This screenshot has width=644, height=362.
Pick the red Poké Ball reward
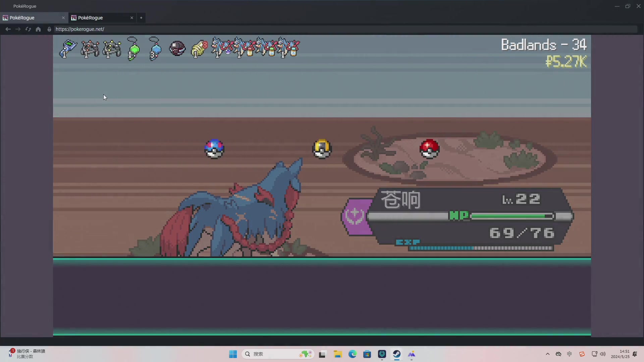[429, 149]
